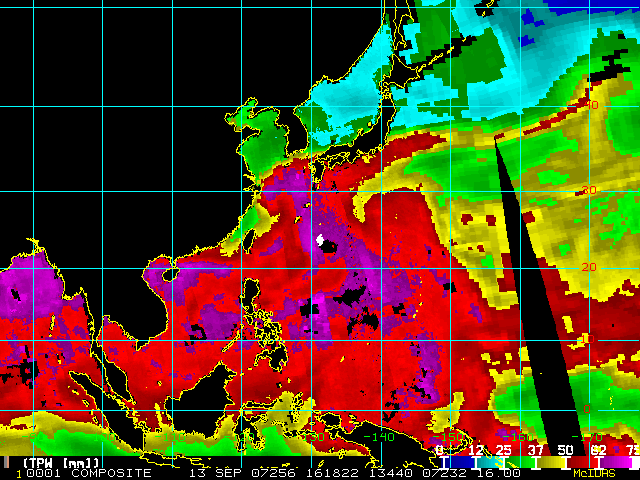
Task: Click the 'COMPOSITE' text in the footer
Action: pos(111,473)
